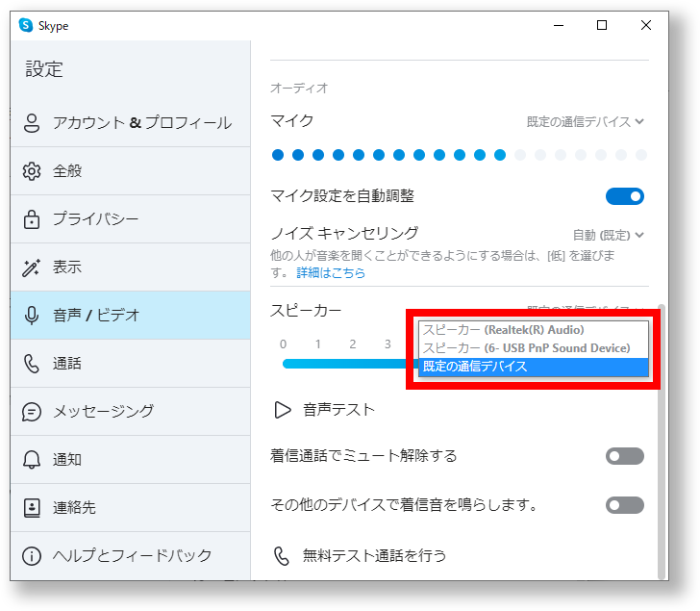Choose スピーカー (Realtek(R) Audio) option
Screen dimensions: 700x611
coord(534,330)
